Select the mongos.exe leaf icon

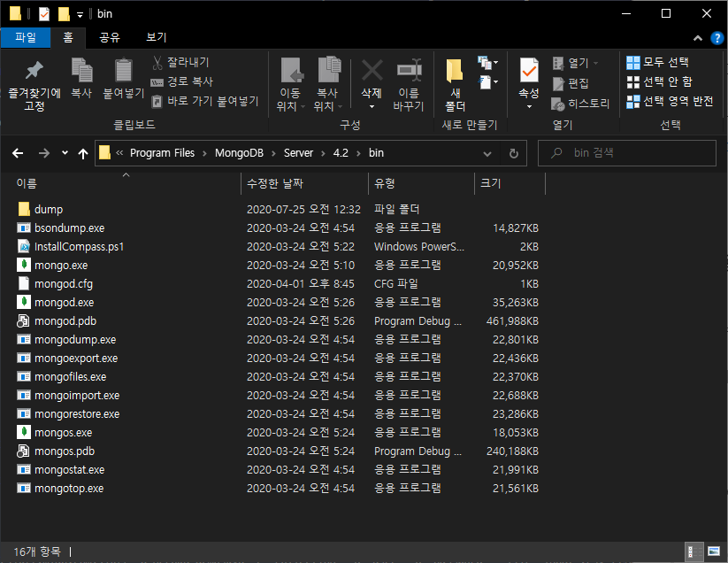point(24,432)
